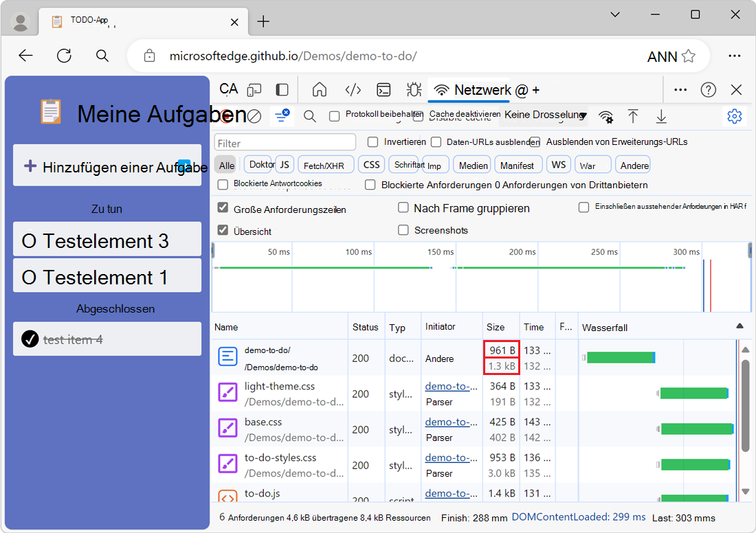Export the HAR file via download arrow
This screenshot has width=756, height=533.
click(x=661, y=117)
